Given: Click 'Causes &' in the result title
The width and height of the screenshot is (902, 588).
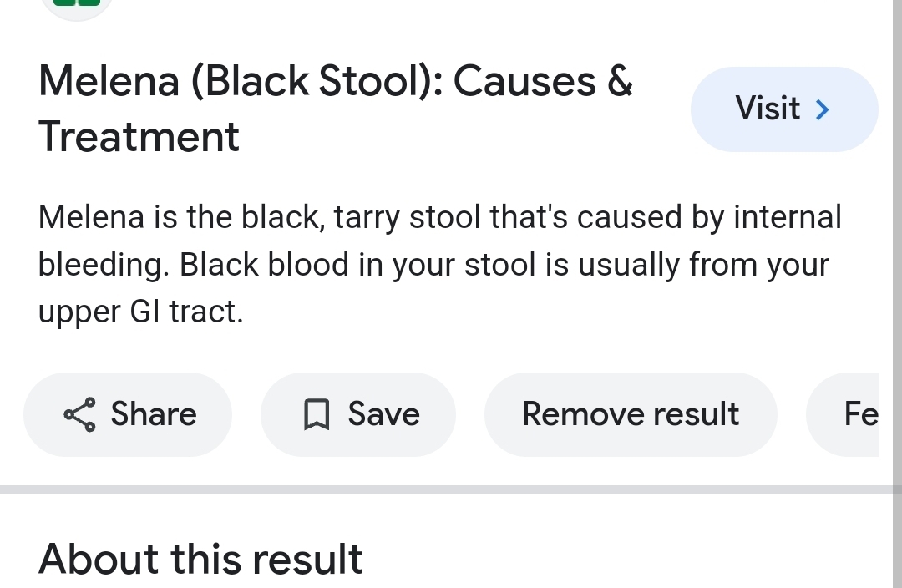Looking at the screenshot, I should 543,82.
